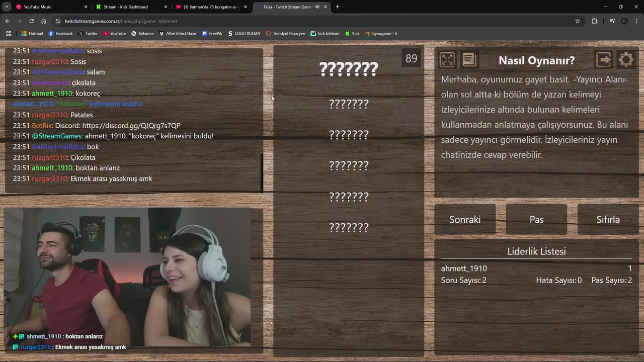Viewport: 644px width, 362px height.
Task: Click the Liderlik Listesi heading
Action: [536, 251]
